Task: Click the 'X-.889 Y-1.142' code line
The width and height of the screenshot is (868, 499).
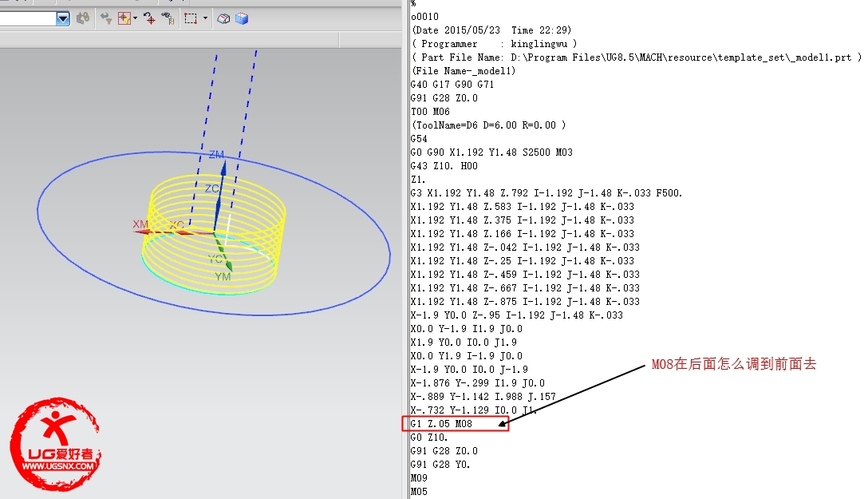Action: click(483, 397)
